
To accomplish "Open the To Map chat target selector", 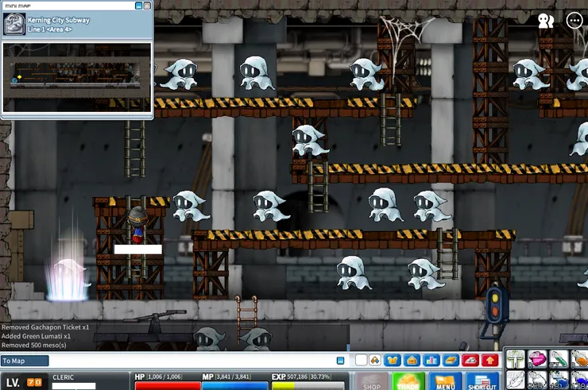I will point(25,361).
